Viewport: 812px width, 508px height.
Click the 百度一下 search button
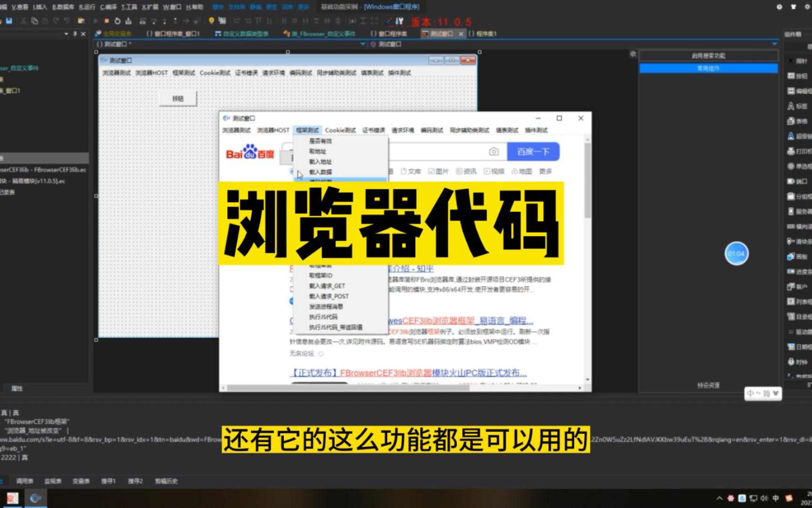pyautogui.click(x=533, y=151)
